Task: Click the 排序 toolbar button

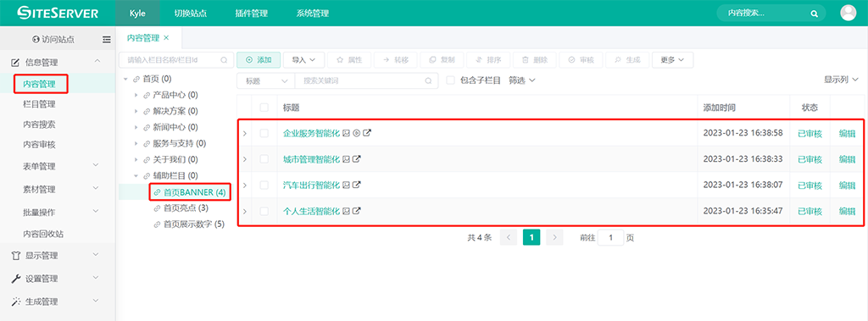Action: click(489, 60)
